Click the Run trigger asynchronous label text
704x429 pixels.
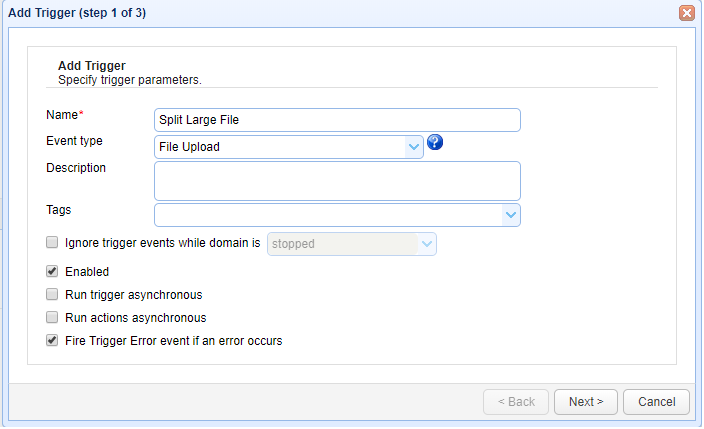133,295
